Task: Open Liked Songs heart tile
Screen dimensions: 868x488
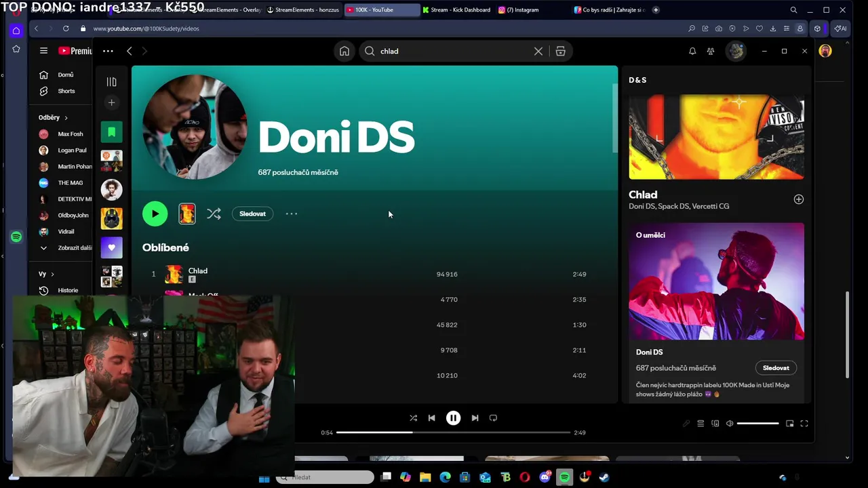Action: coord(111,247)
